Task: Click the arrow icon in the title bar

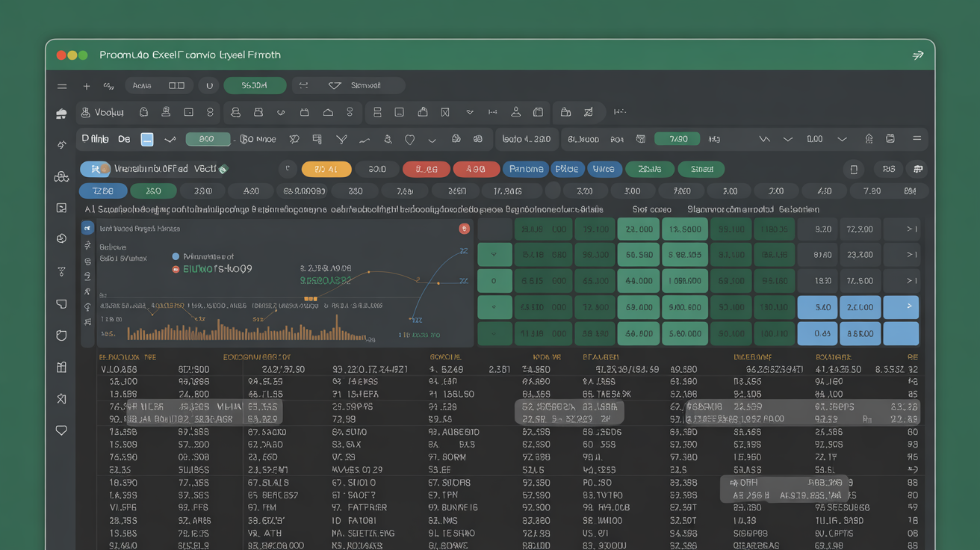Action: tap(918, 55)
